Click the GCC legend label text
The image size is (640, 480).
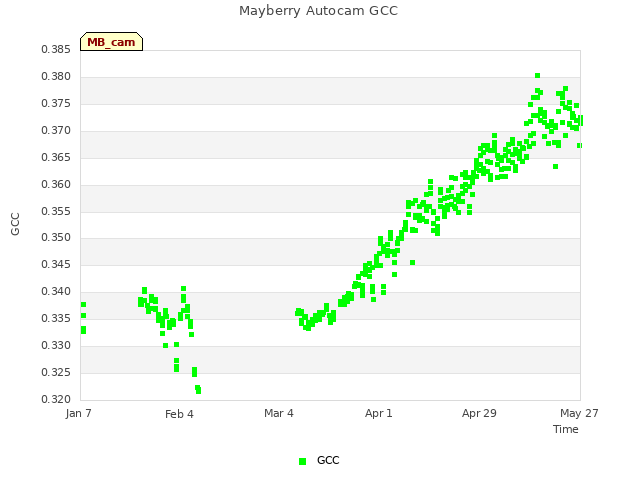click(328, 460)
